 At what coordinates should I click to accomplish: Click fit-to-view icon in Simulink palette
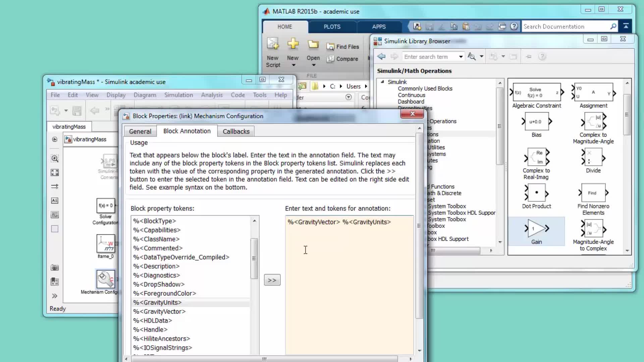tap(55, 172)
